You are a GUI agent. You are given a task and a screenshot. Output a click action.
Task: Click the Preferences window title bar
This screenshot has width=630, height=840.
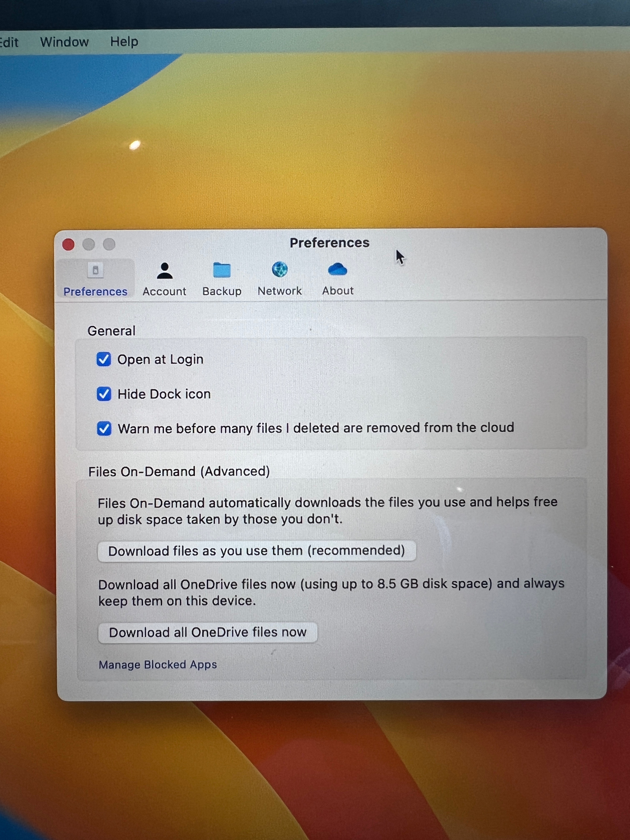(329, 243)
